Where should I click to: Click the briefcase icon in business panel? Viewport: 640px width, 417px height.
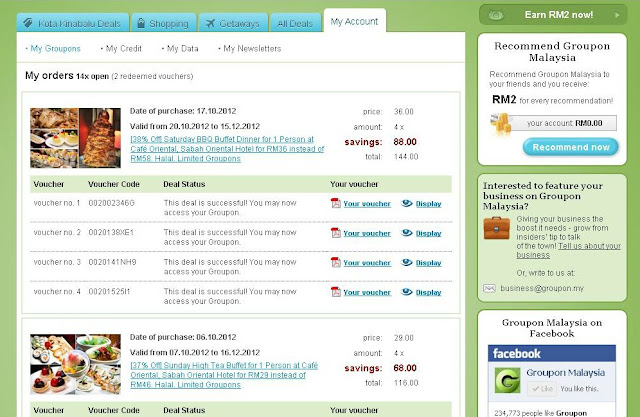point(496,228)
